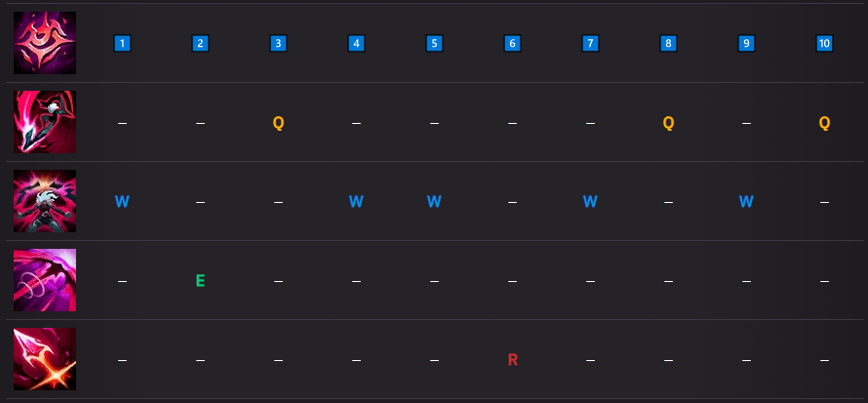Click the W marker at level 5
This screenshot has width=868, height=403.
pyautogui.click(x=434, y=202)
